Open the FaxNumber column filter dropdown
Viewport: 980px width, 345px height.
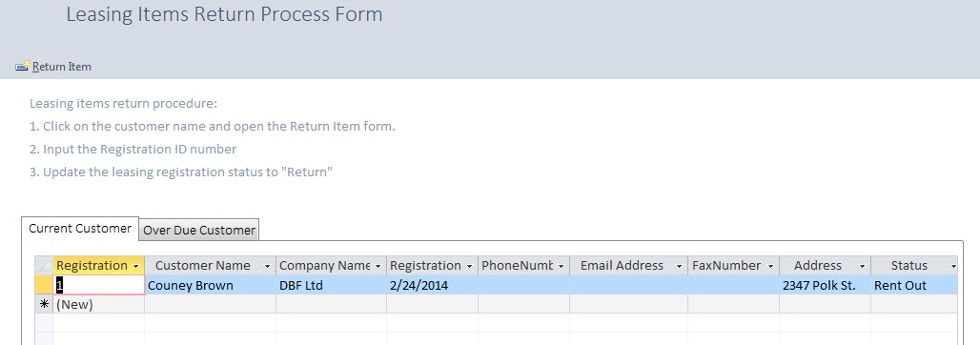770,266
